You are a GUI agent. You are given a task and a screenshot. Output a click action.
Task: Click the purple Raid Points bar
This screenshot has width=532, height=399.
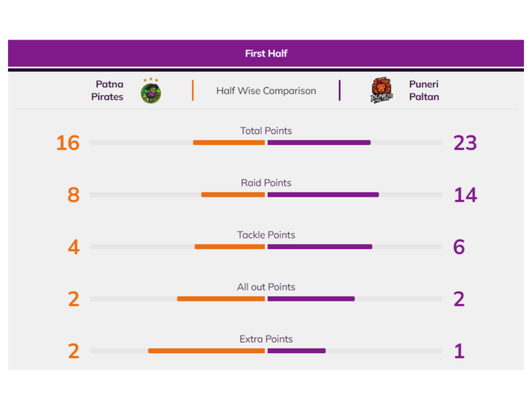322,194
